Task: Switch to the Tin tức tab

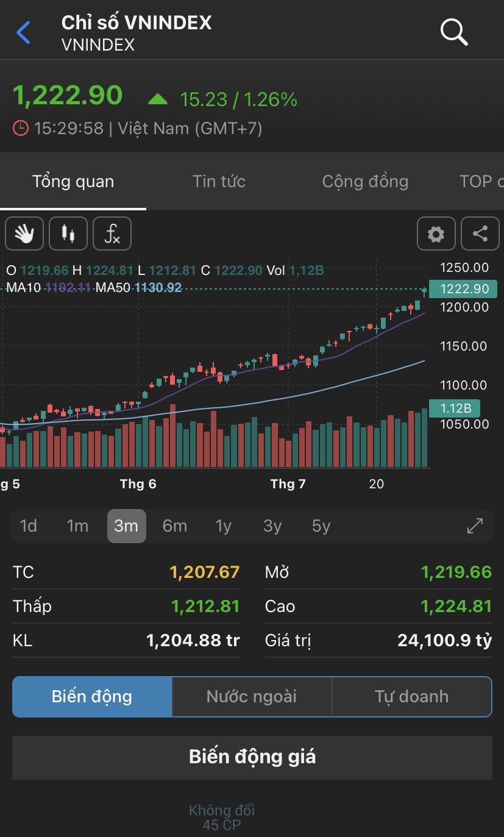Action: [x=219, y=181]
